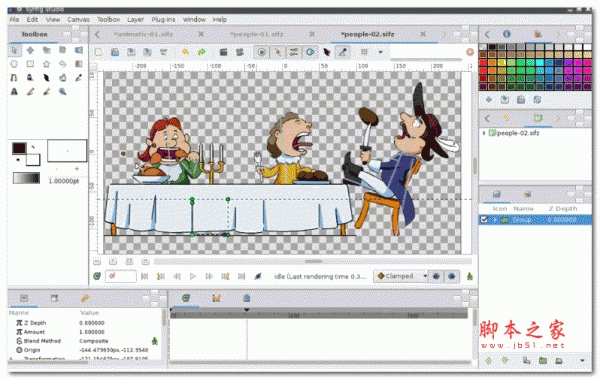Click the outline color swatch in toolbox
The image size is (600, 380).
[19, 148]
